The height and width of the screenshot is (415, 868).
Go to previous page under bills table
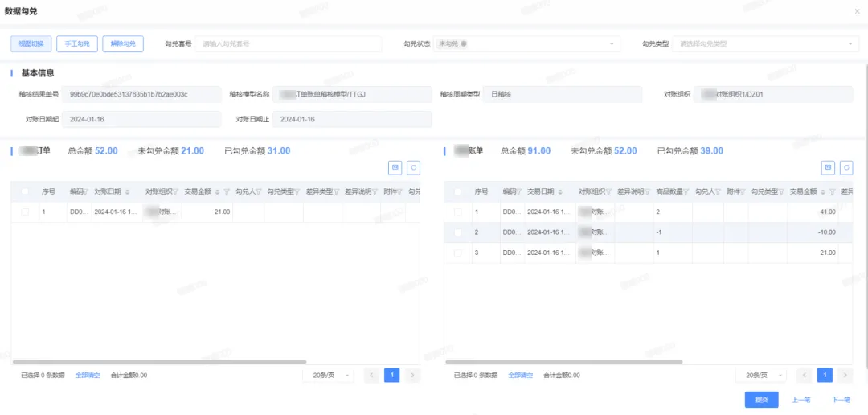(x=805, y=375)
